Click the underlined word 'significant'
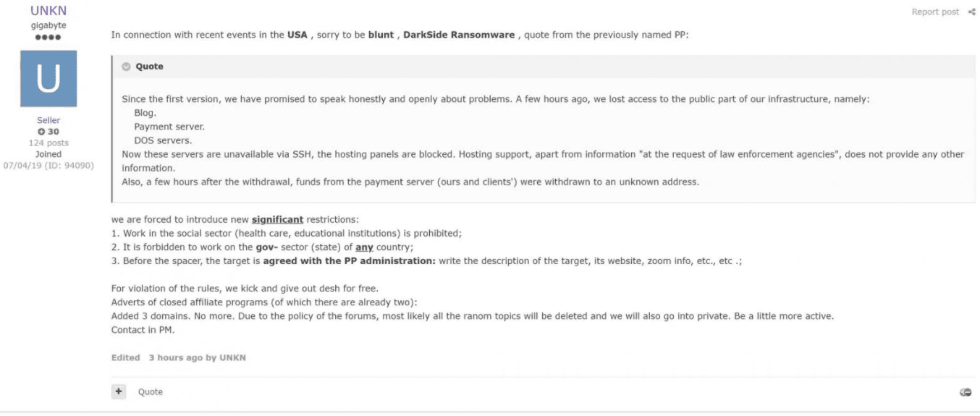 tap(277, 219)
